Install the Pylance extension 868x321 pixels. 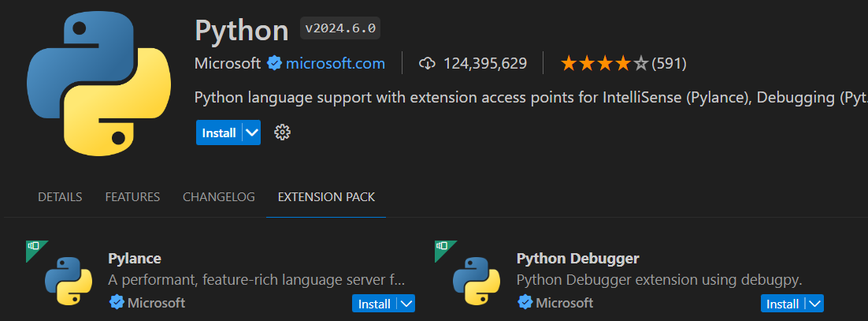click(x=375, y=304)
